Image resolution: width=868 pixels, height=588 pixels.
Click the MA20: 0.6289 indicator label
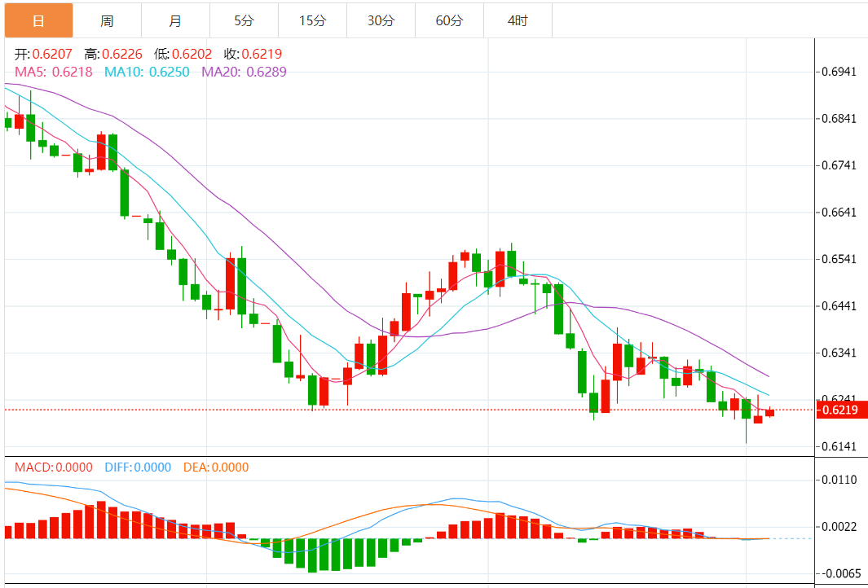tap(244, 72)
